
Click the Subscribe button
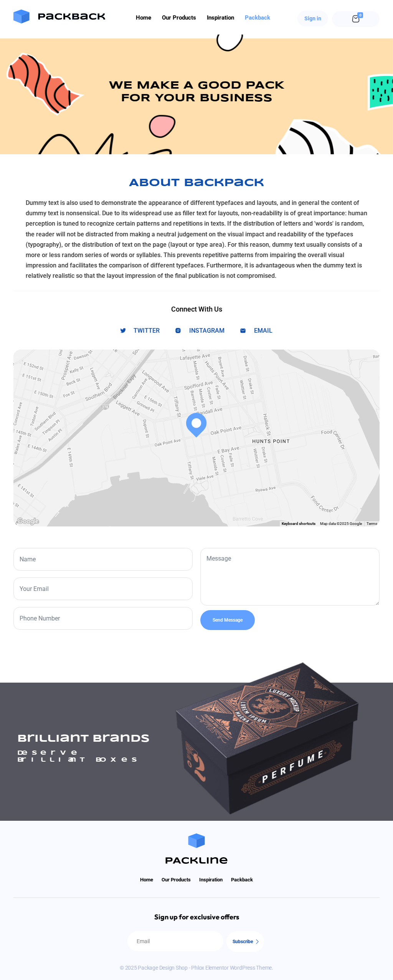pyautogui.click(x=245, y=941)
